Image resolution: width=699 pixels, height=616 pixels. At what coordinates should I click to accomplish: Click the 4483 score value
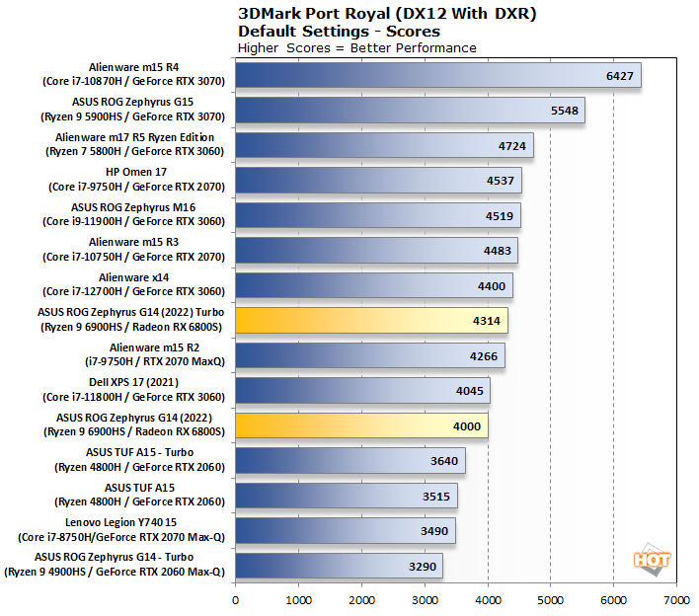pos(498,251)
